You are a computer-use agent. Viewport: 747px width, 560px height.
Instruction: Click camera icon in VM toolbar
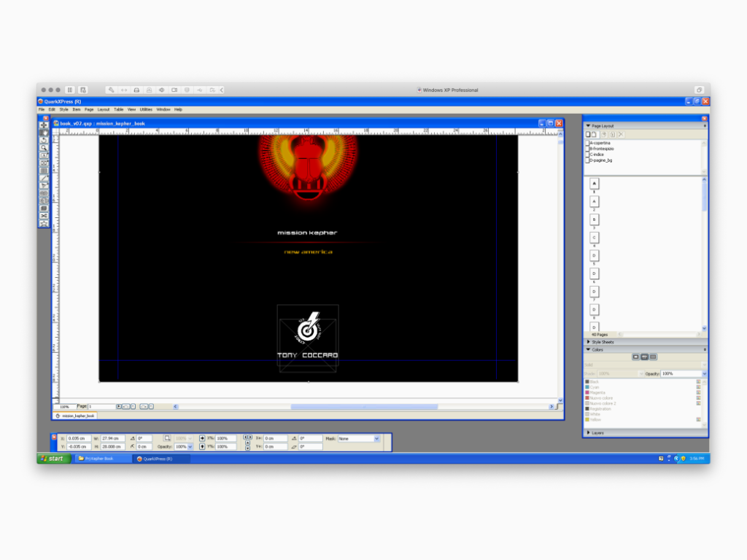click(x=174, y=90)
